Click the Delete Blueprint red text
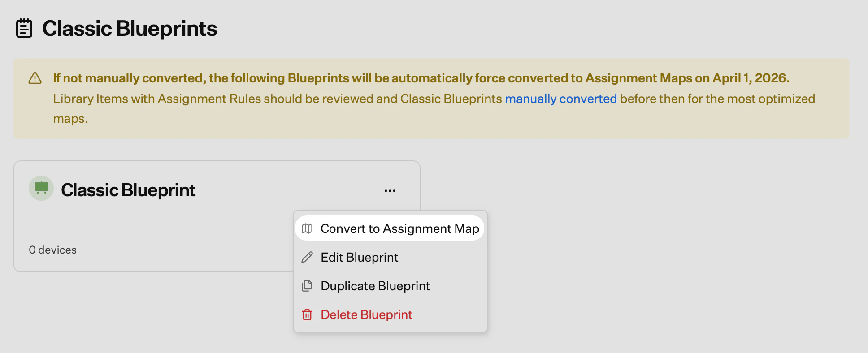The width and height of the screenshot is (868, 353). (x=366, y=314)
